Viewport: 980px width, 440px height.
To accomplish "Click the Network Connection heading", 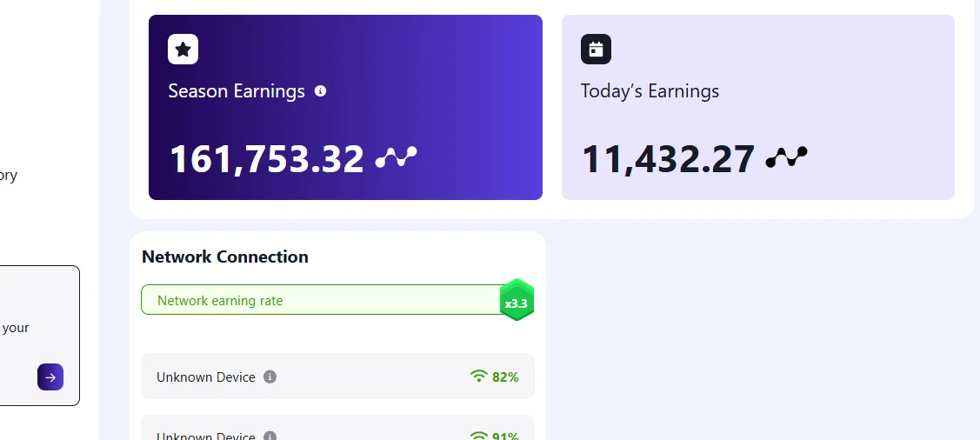I will (225, 257).
